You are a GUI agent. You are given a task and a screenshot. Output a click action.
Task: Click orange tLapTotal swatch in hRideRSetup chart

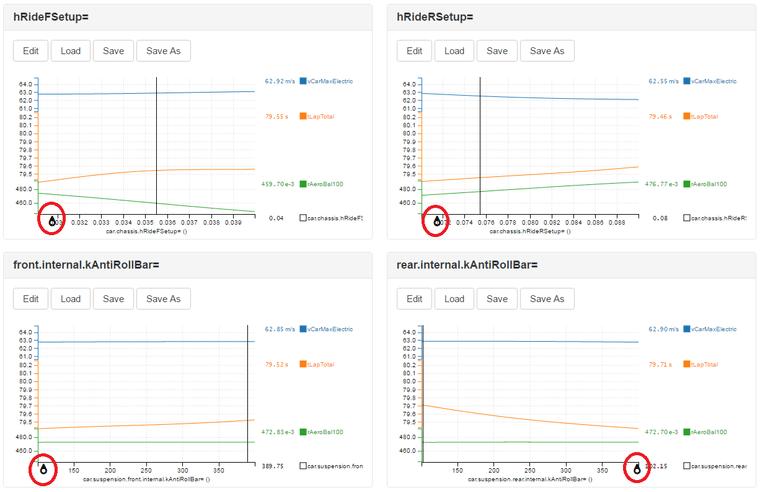coord(686,116)
